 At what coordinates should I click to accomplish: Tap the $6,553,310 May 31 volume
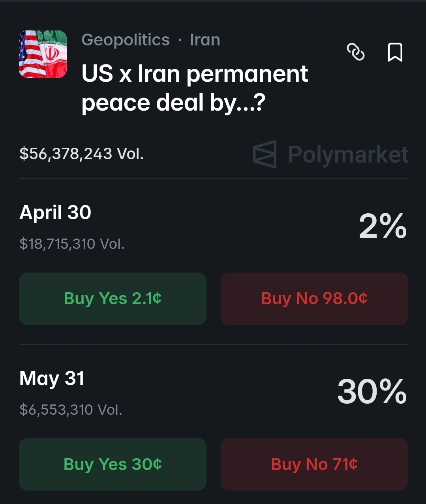(71, 410)
